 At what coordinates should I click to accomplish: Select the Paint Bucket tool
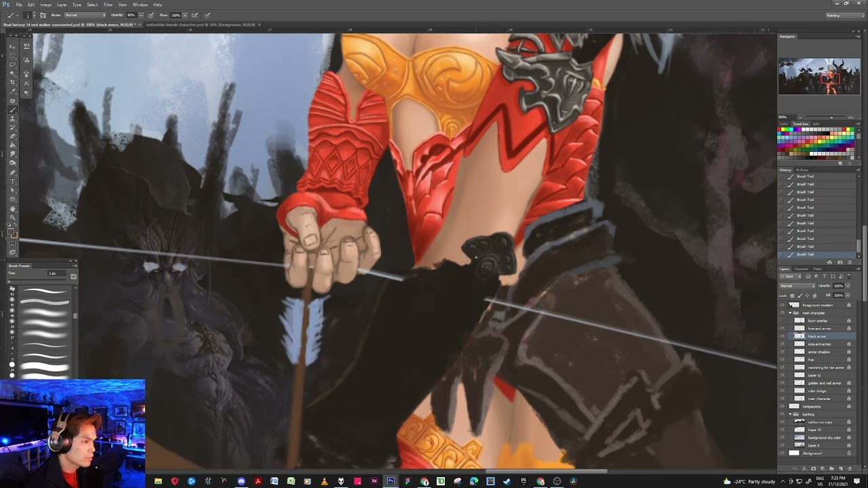(x=13, y=145)
